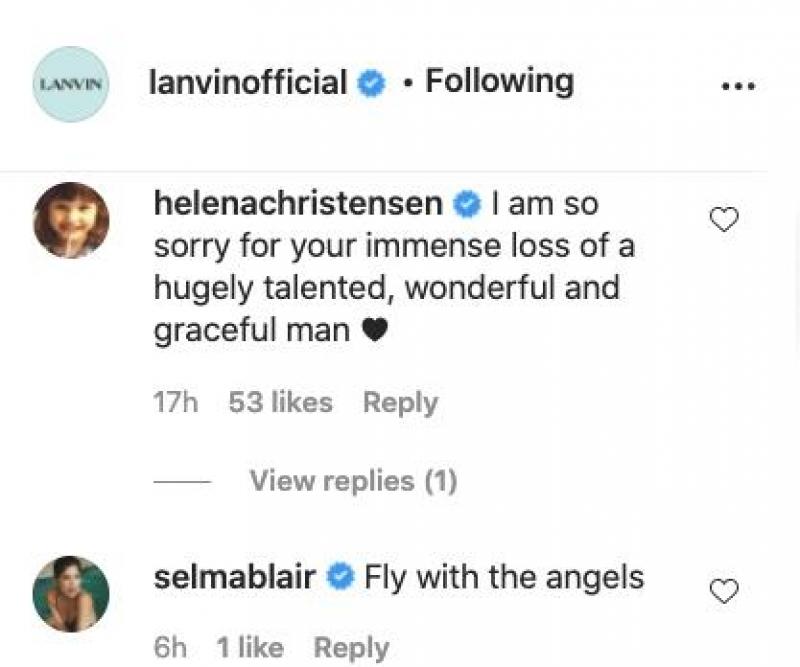The image size is (800, 667).
Task: Go to selmablair's username link
Action: [236, 577]
